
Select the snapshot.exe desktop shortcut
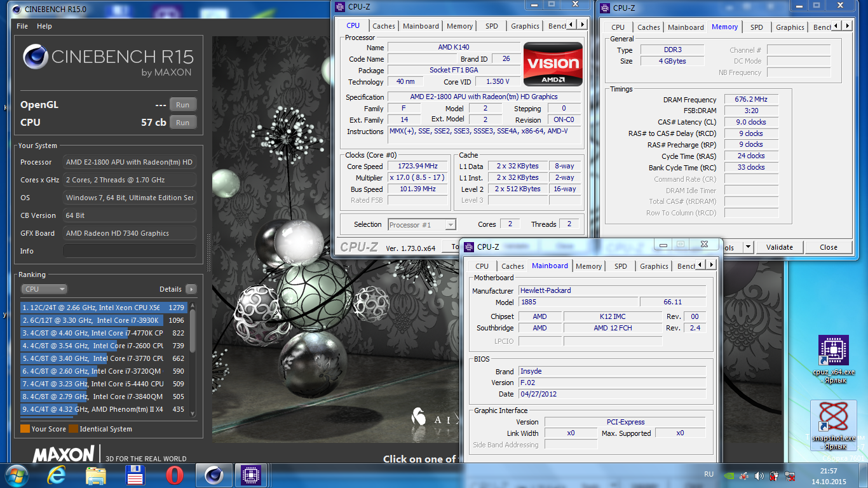coord(834,425)
